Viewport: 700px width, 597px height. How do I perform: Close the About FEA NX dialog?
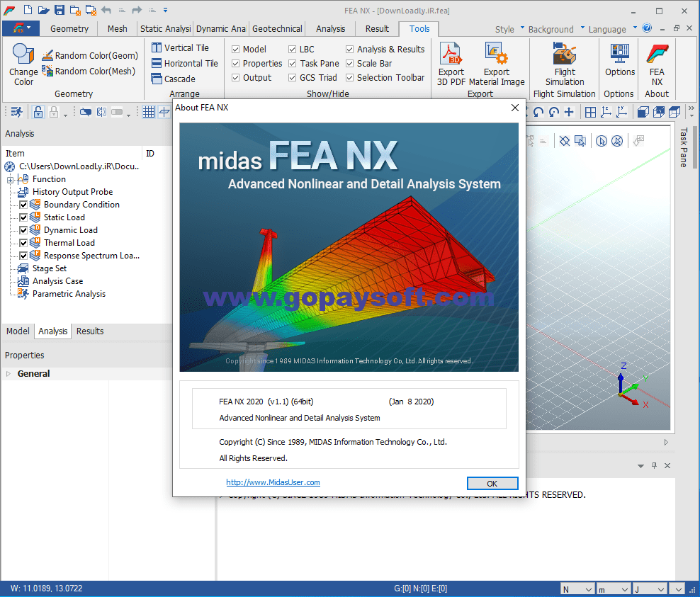[x=515, y=108]
